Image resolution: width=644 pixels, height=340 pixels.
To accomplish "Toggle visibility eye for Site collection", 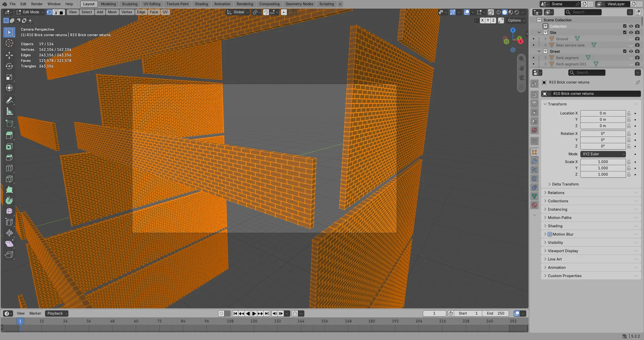I will (x=631, y=33).
